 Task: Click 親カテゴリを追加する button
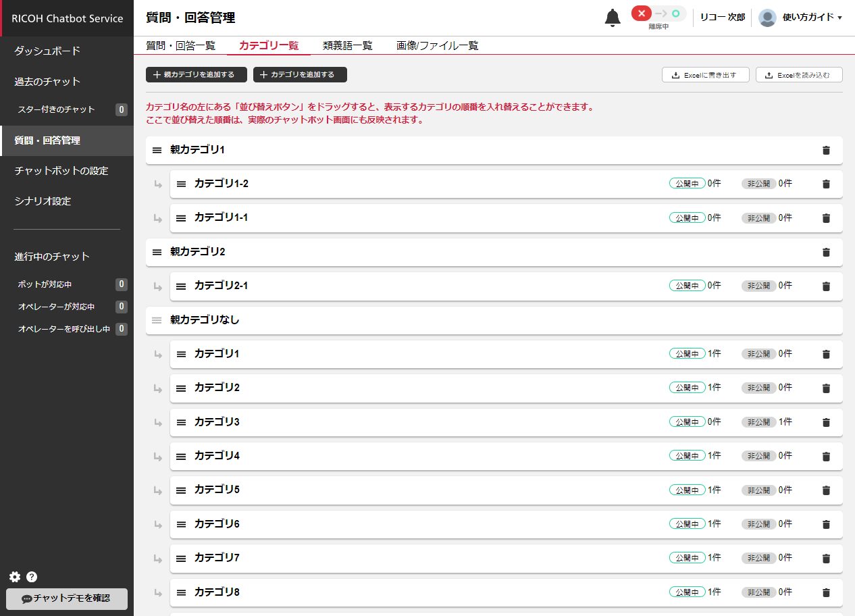coord(196,75)
